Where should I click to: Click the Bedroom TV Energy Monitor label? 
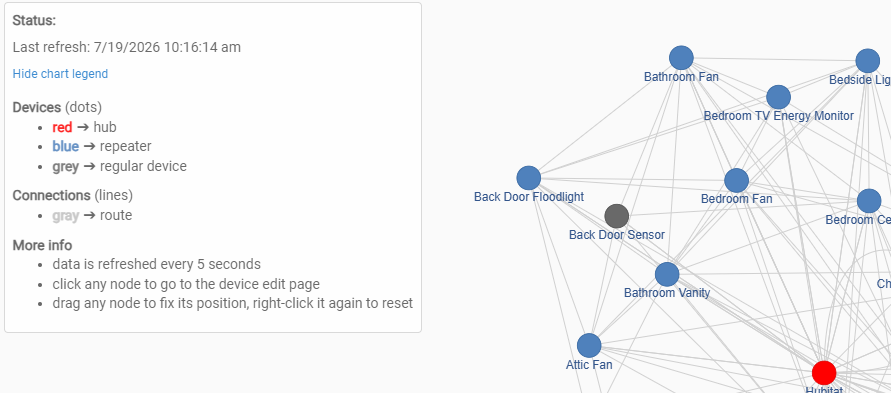(x=778, y=116)
